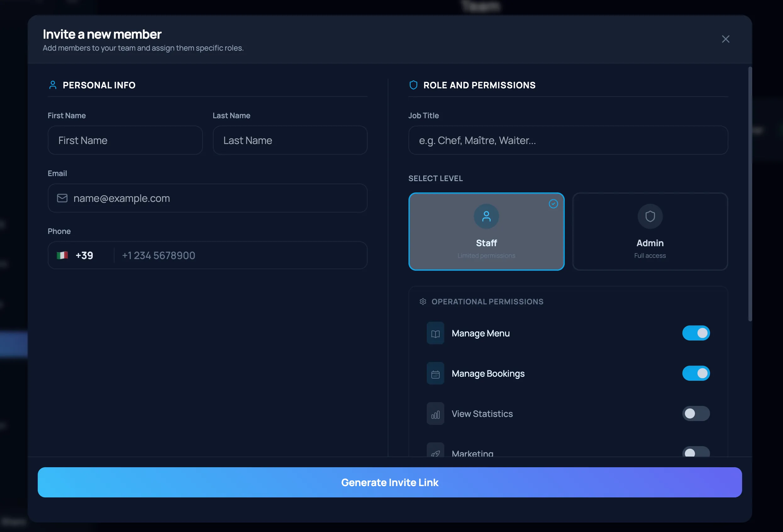Click the 'Email' field label

pyautogui.click(x=57, y=173)
